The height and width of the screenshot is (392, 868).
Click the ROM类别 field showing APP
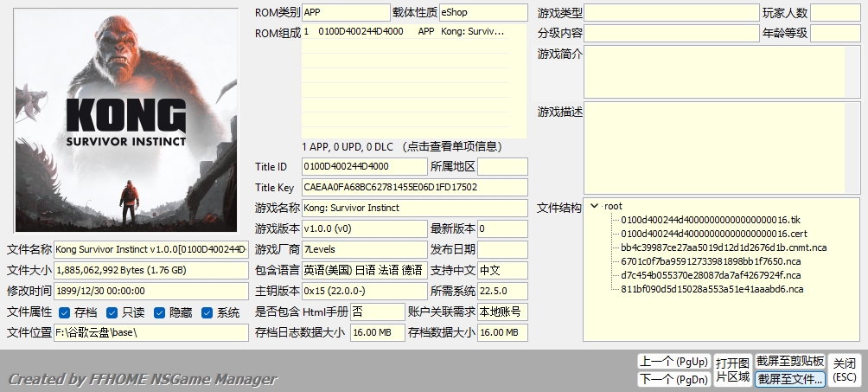coord(346,12)
